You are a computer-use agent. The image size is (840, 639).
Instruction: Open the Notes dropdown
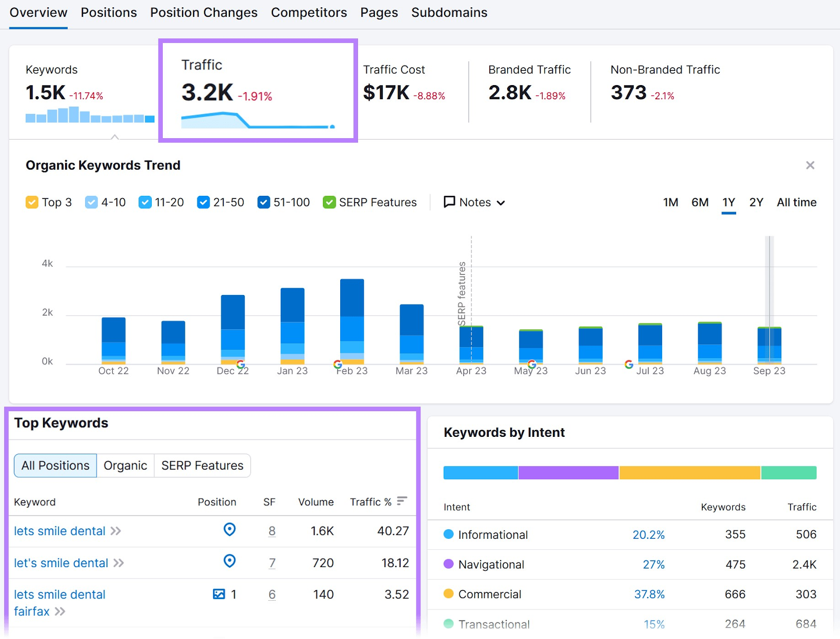pos(500,202)
